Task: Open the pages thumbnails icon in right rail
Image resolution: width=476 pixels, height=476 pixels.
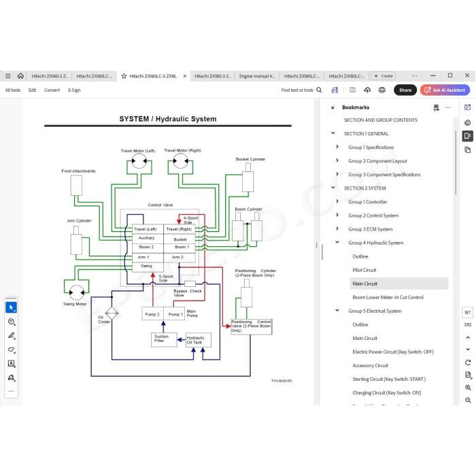Action: pos(468,150)
